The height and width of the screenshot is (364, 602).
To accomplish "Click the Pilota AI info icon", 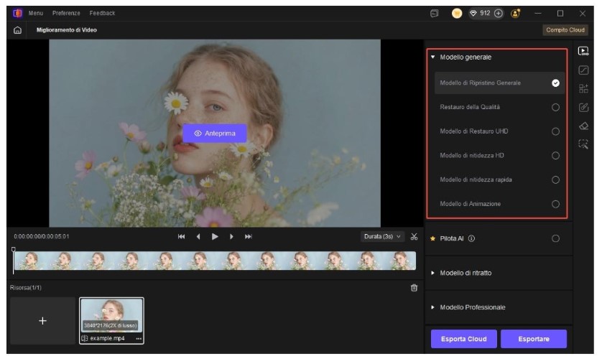I will pyautogui.click(x=471, y=238).
